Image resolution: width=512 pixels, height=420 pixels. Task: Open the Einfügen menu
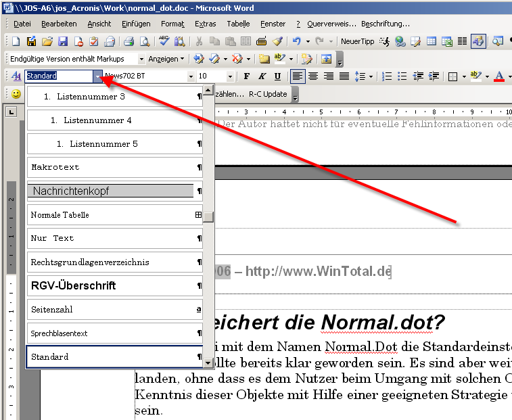point(136,24)
